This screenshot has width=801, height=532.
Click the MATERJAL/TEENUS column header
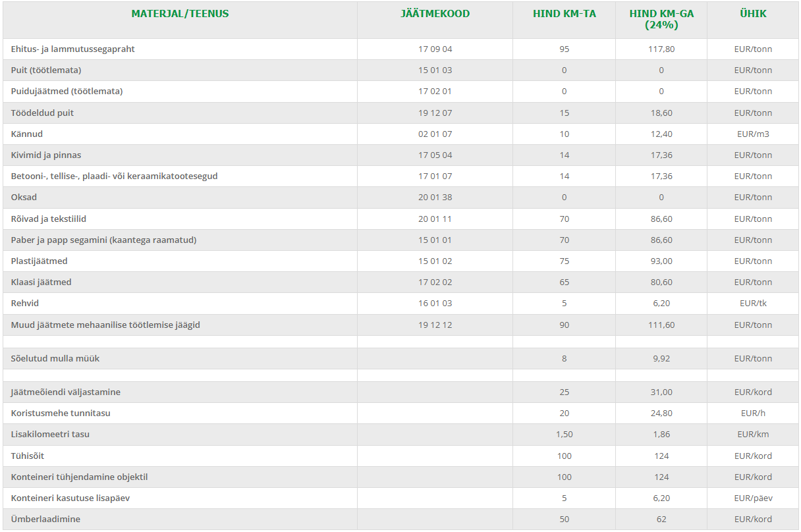point(180,14)
